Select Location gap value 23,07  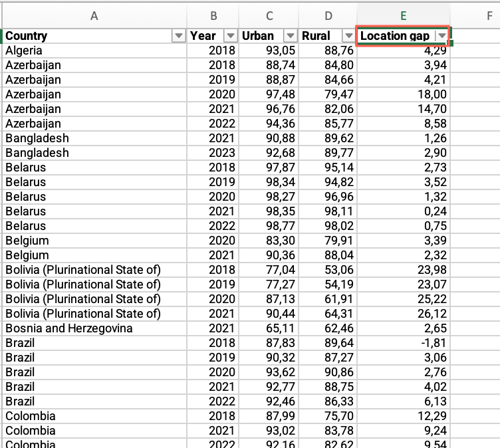404,284
